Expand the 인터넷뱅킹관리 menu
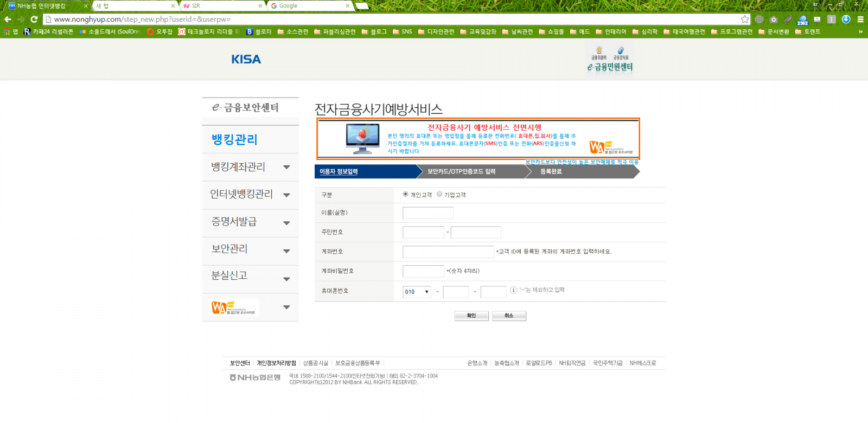Image resolution: width=868 pixels, height=423 pixels. tap(286, 195)
